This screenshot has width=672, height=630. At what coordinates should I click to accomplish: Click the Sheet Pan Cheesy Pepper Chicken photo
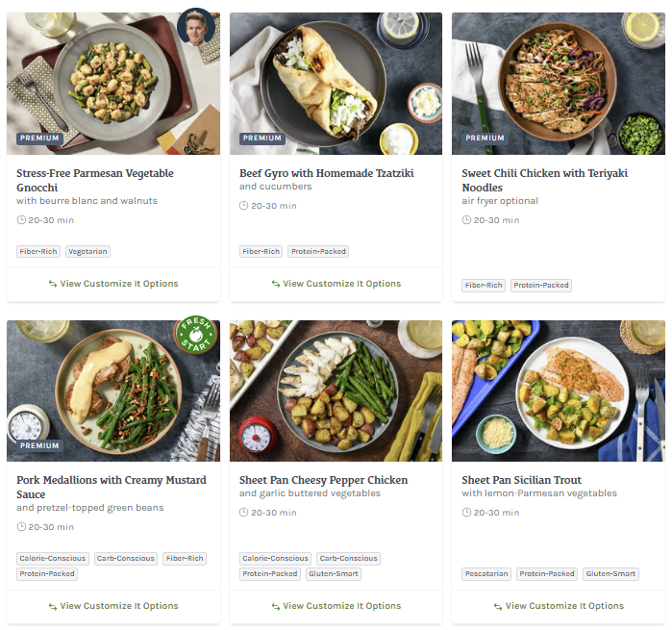(x=336, y=390)
